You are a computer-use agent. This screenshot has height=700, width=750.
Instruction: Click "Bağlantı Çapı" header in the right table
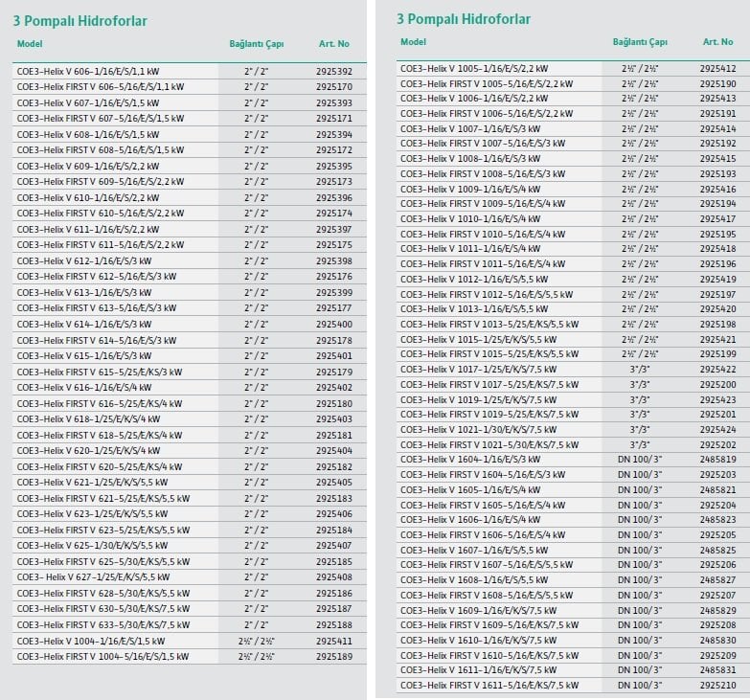(x=640, y=42)
